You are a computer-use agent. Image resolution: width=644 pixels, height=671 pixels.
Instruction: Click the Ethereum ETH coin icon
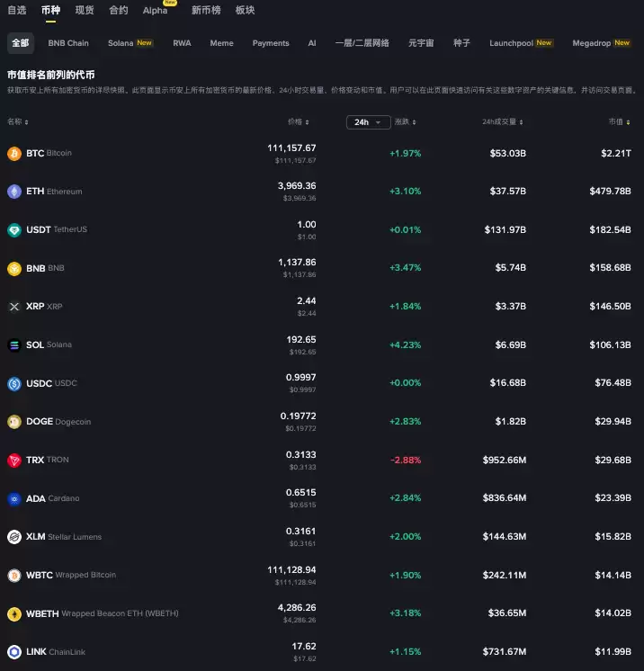point(14,192)
